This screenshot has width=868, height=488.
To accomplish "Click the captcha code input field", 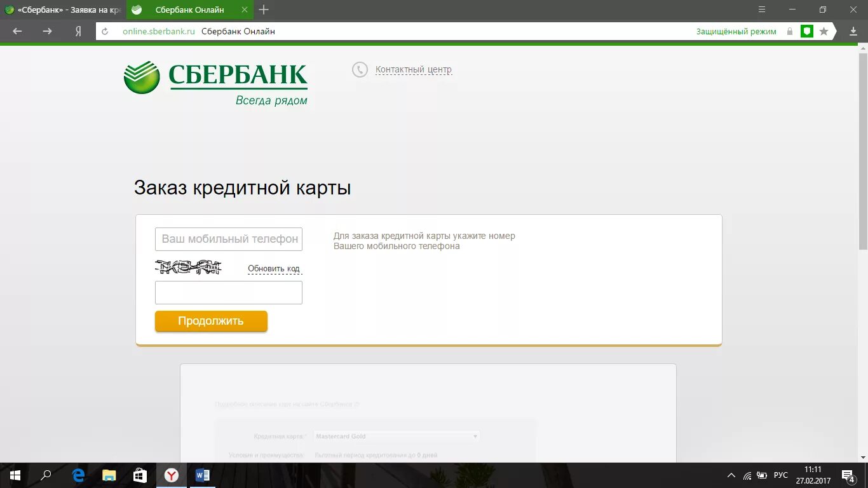I will coord(229,293).
